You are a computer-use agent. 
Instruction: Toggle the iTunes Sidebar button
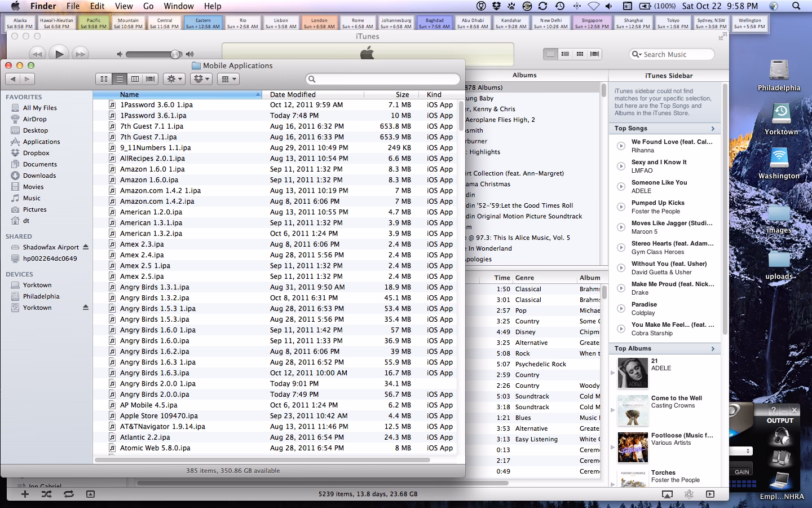pyautogui.click(x=710, y=494)
